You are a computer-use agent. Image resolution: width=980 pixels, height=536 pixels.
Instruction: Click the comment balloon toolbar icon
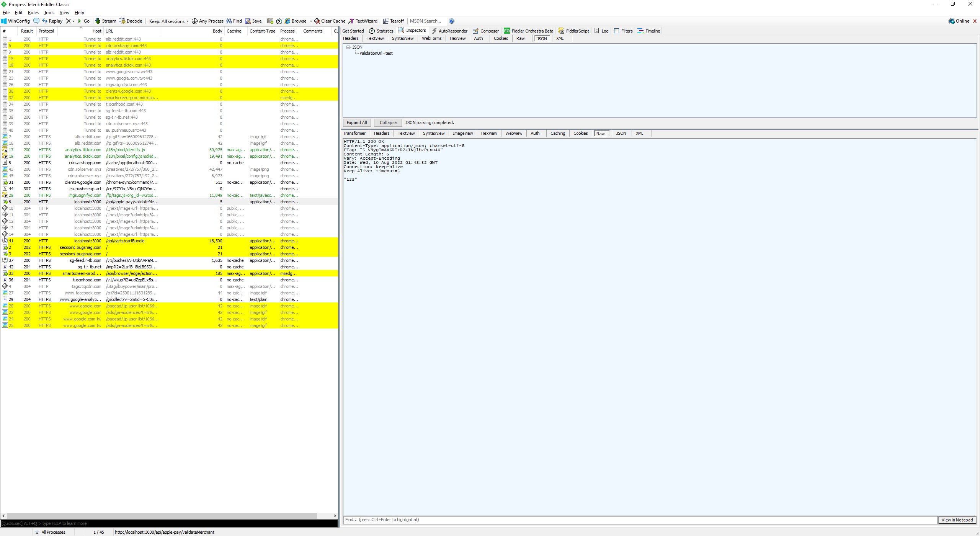[x=36, y=21]
